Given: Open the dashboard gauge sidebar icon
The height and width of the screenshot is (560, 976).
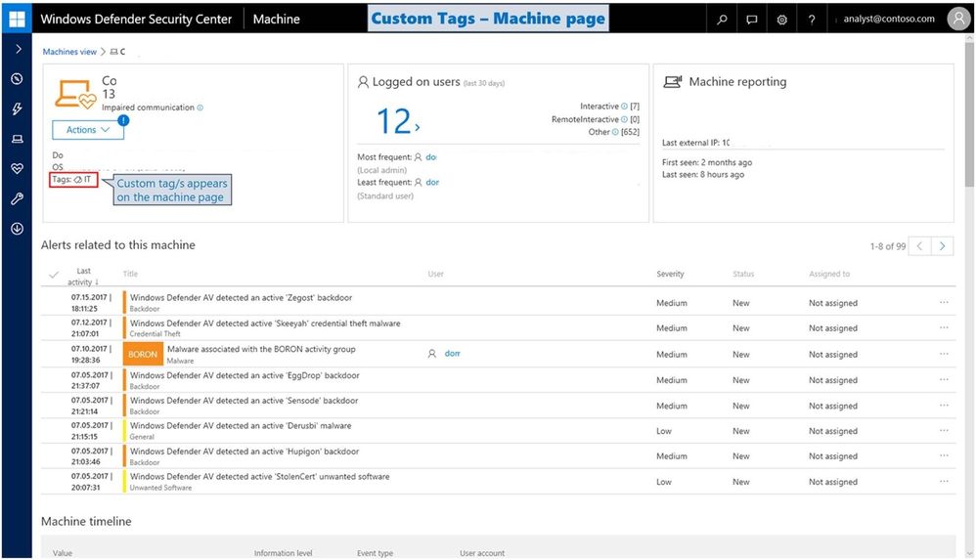Looking at the screenshot, I should coord(17,79).
